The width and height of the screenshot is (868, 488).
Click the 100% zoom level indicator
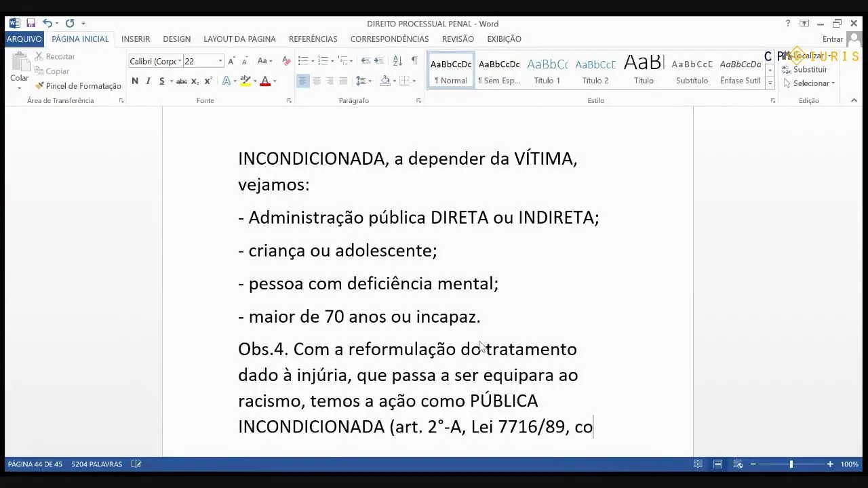pos(850,464)
